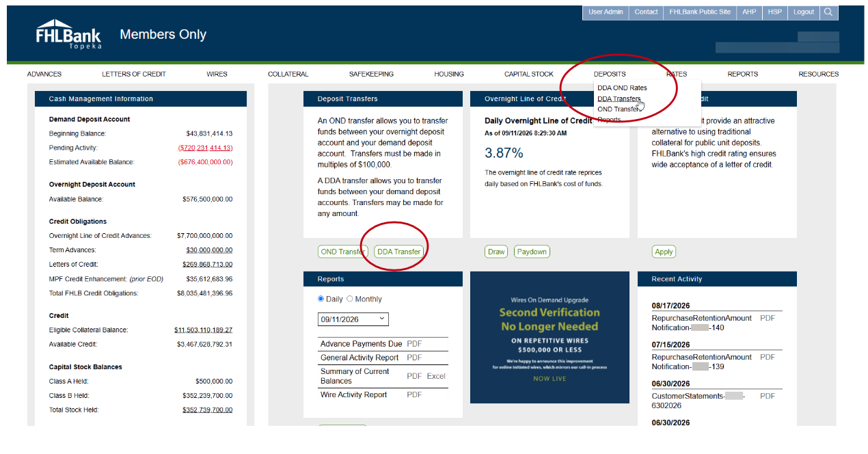The height and width of the screenshot is (454, 868).
Task: Open the report date dropdown 09/11/2026
Action: click(353, 319)
